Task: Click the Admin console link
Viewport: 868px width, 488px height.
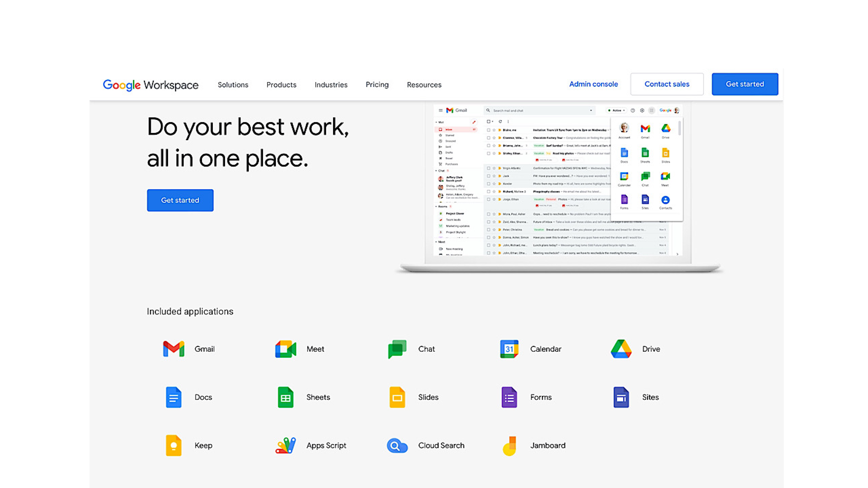Action: pos(593,84)
